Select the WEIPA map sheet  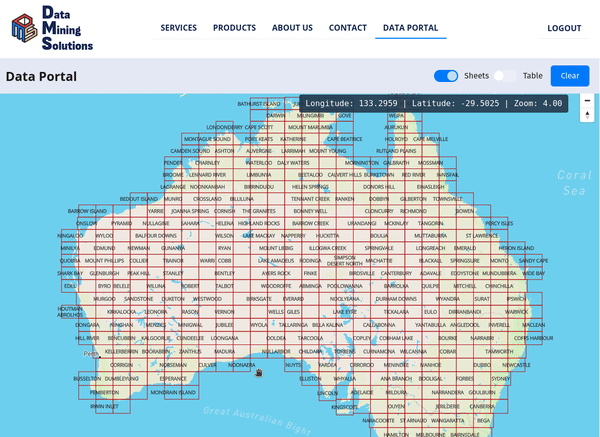[396, 116]
